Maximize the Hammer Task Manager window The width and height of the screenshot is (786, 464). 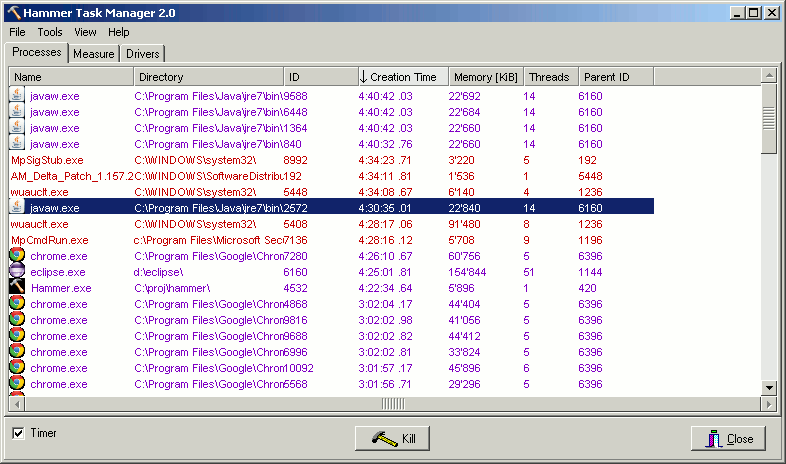coord(753,13)
